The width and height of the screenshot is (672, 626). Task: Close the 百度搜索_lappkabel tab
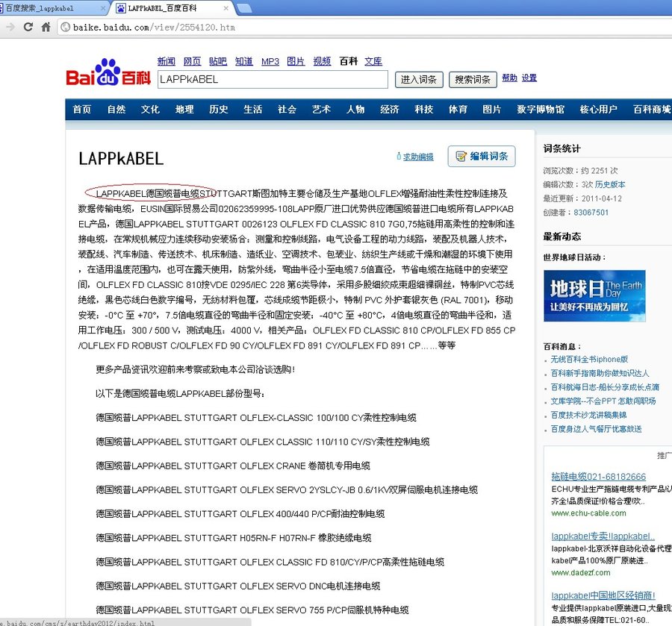[103, 8]
